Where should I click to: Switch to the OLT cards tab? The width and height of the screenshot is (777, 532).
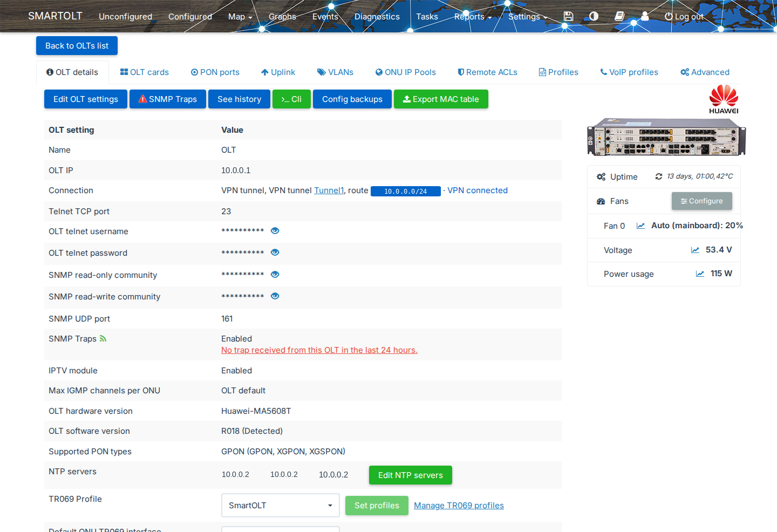click(x=145, y=72)
